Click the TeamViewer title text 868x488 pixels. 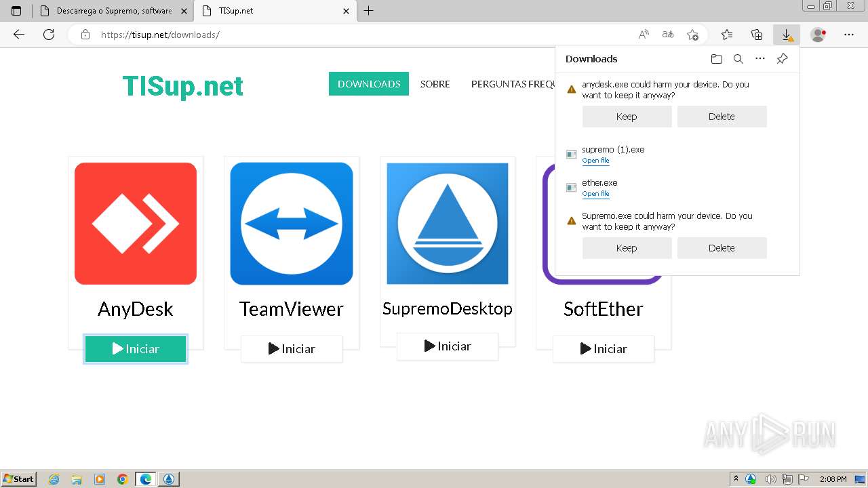coord(292,309)
